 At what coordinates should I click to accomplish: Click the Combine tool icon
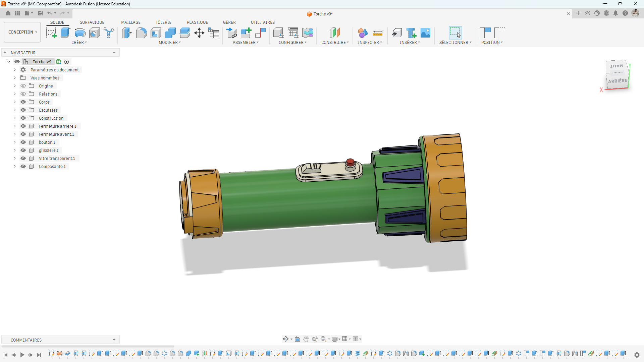tap(170, 33)
